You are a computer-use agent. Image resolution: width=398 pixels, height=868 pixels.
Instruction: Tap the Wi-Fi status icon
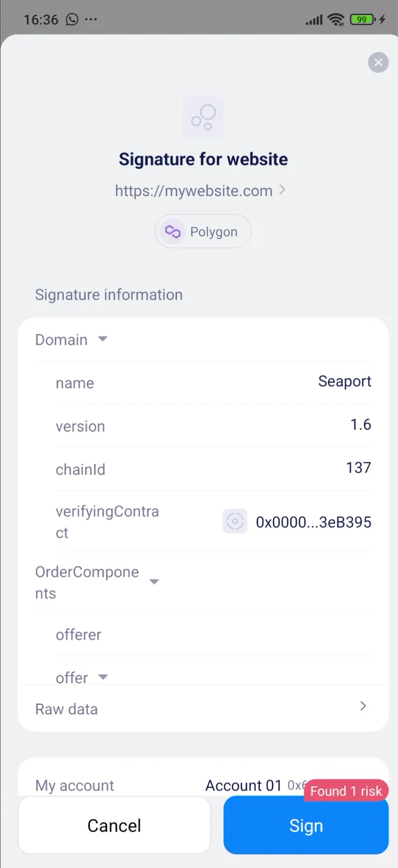click(x=336, y=20)
